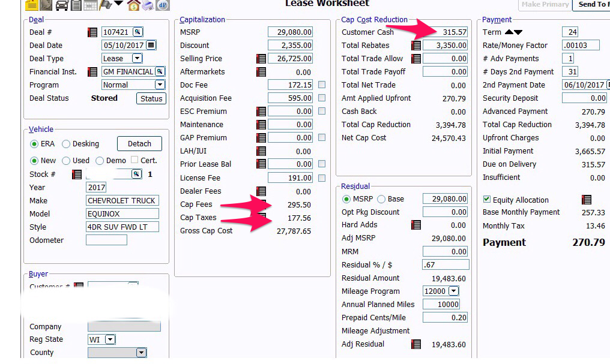This screenshot has width=610, height=364.
Task: Expand the dropdown arrow beside the flag icon
Action: (x=119, y=4)
